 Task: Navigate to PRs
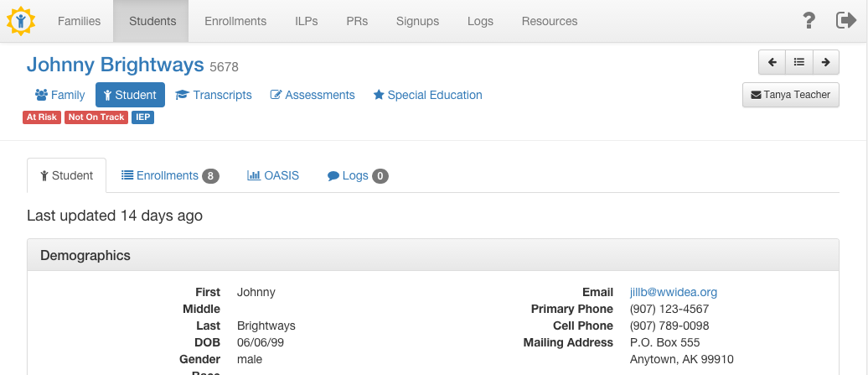(357, 21)
